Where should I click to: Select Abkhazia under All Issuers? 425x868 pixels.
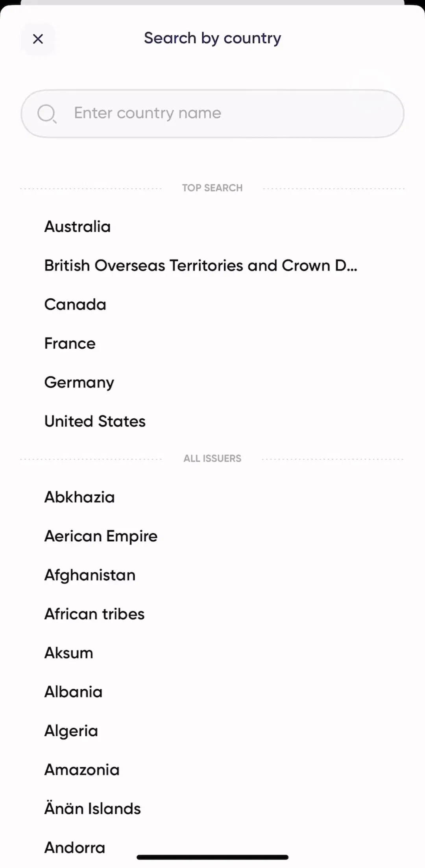tap(79, 497)
